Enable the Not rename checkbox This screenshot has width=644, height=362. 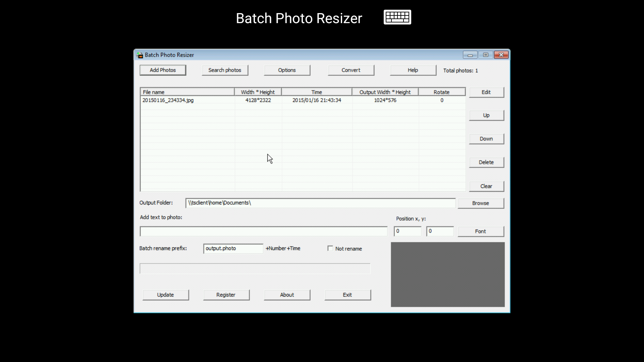[330, 248]
